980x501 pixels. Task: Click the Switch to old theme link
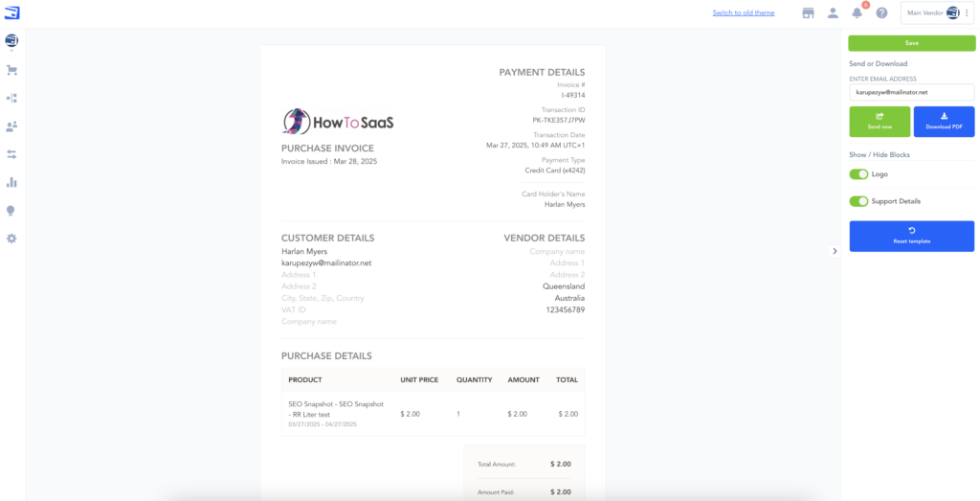click(x=744, y=13)
